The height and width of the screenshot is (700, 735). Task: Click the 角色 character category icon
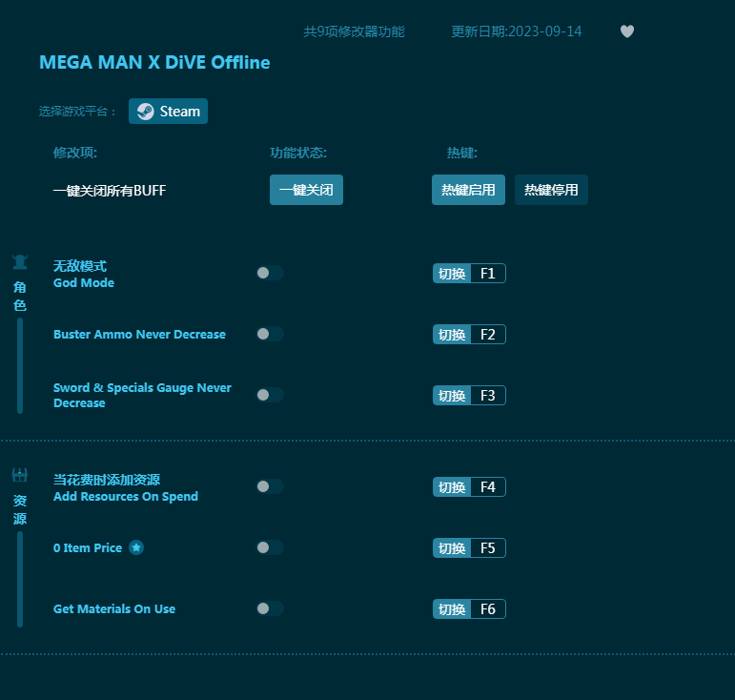(20, 262)
